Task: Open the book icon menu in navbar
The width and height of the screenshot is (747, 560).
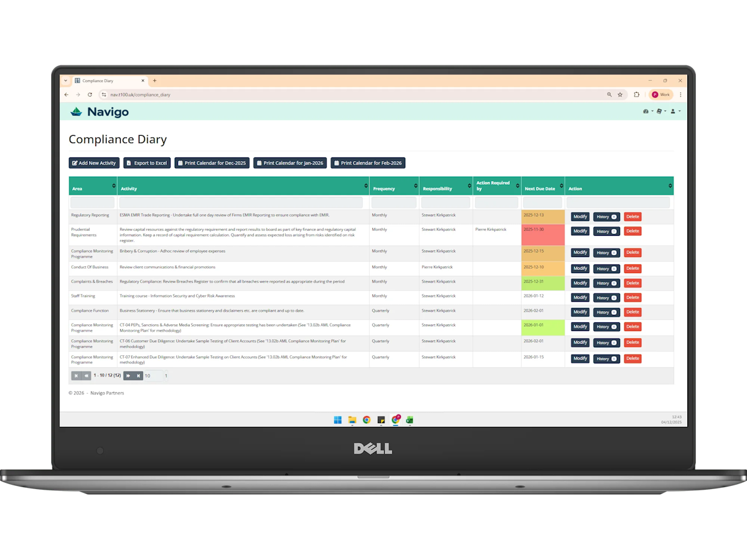Action: point(661,111)
